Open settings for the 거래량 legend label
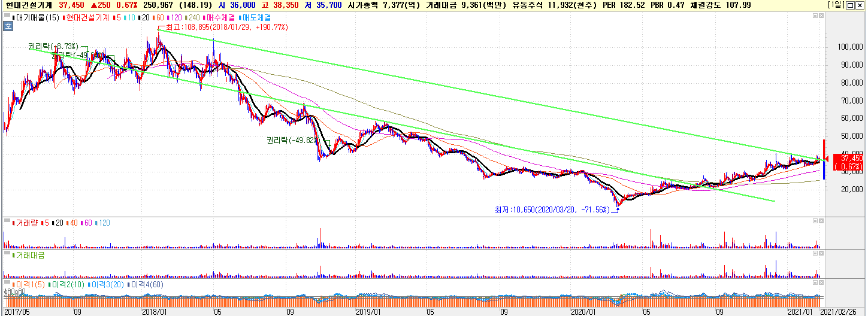The height and width of the screenshot is (316, 868). pos(26,223)
